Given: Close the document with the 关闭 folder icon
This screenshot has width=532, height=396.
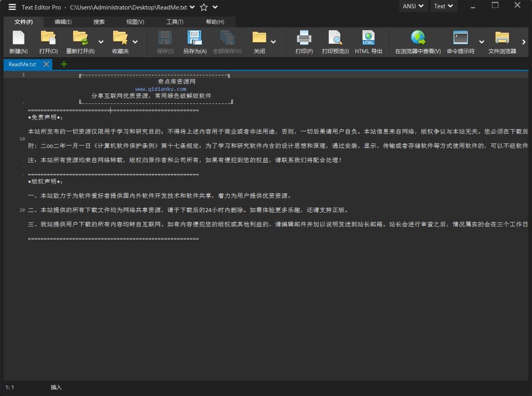Looking at the screenshot, I should point(258,38).
